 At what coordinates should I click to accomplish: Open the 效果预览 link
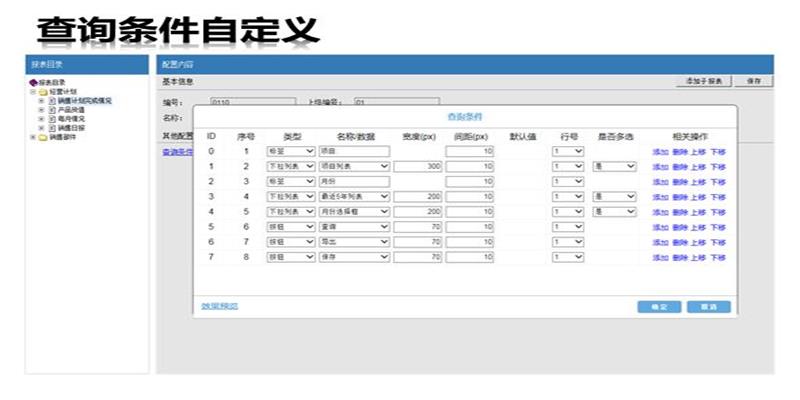point(219,306)
